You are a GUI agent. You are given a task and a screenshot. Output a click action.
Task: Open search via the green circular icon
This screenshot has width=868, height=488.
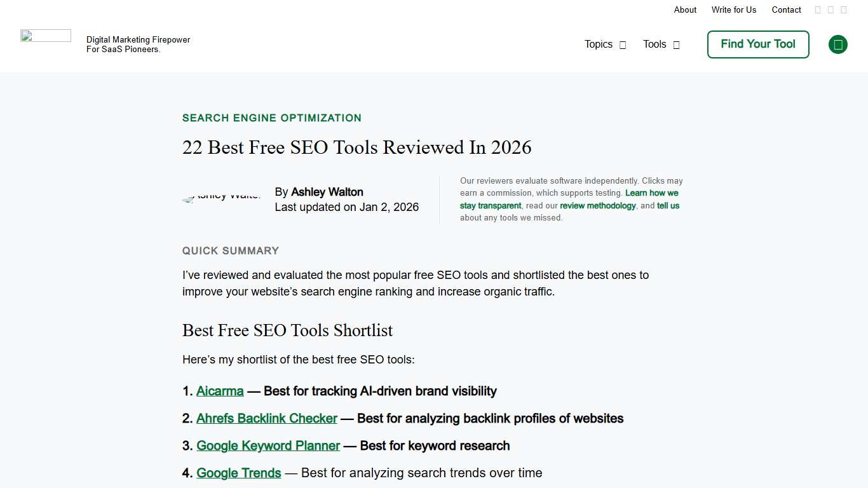coord(837,44)
